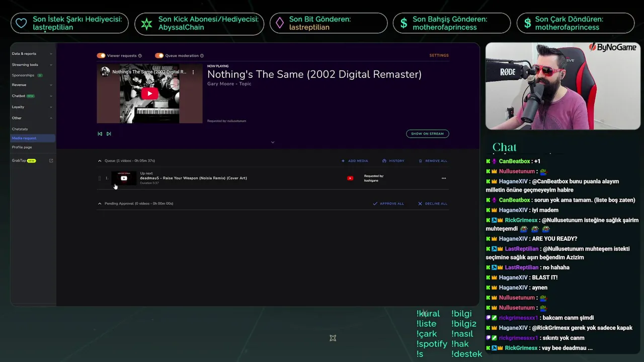
Task: Collapse the Queue section
Action: [x=100, y=161]
